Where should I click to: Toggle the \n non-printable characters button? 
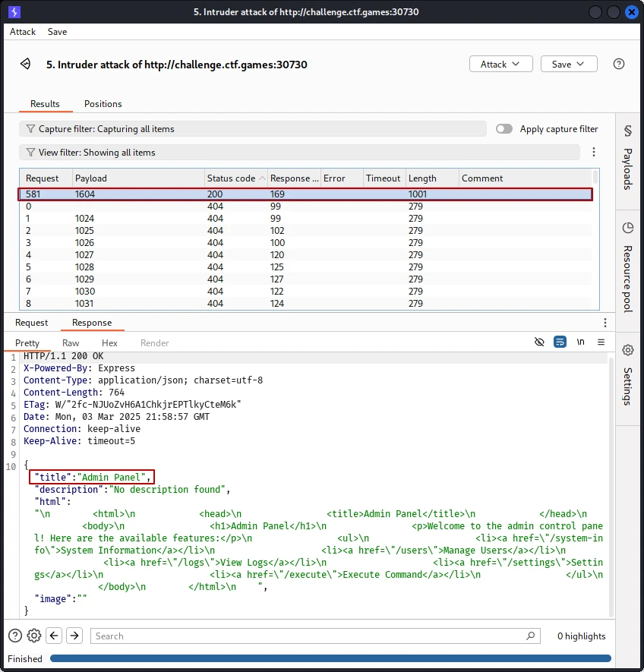pyautogui.click(x=580, y=342)
